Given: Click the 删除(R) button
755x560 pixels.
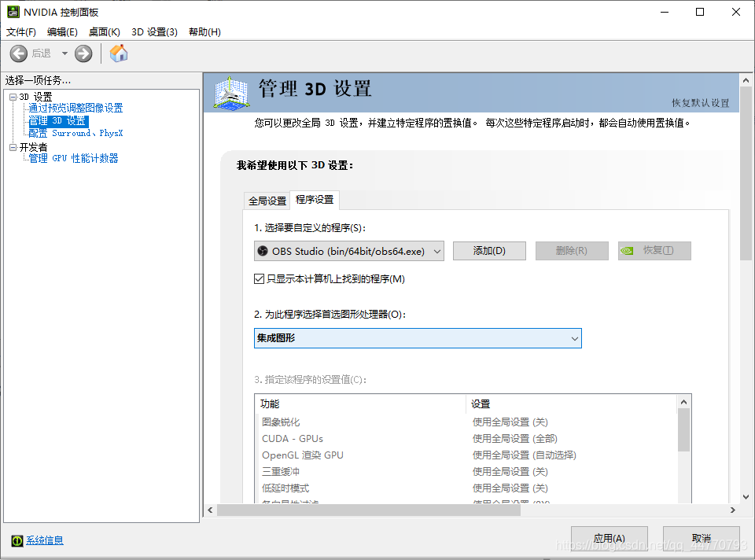Looking at the screenshot, I should coord(572,251).
